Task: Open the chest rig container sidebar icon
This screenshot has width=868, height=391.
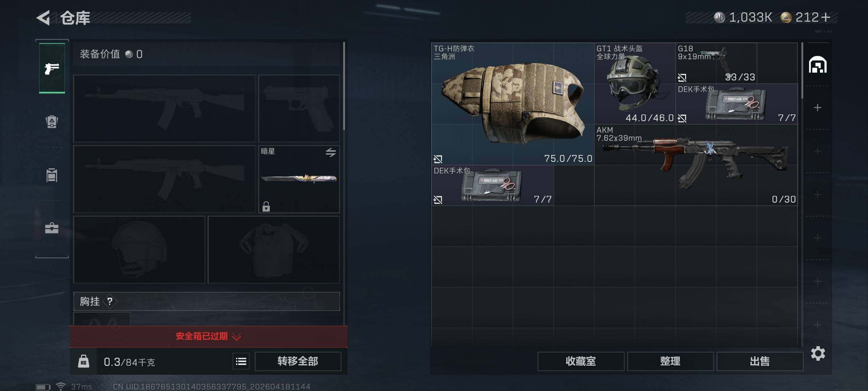Action: pos(52,175)
